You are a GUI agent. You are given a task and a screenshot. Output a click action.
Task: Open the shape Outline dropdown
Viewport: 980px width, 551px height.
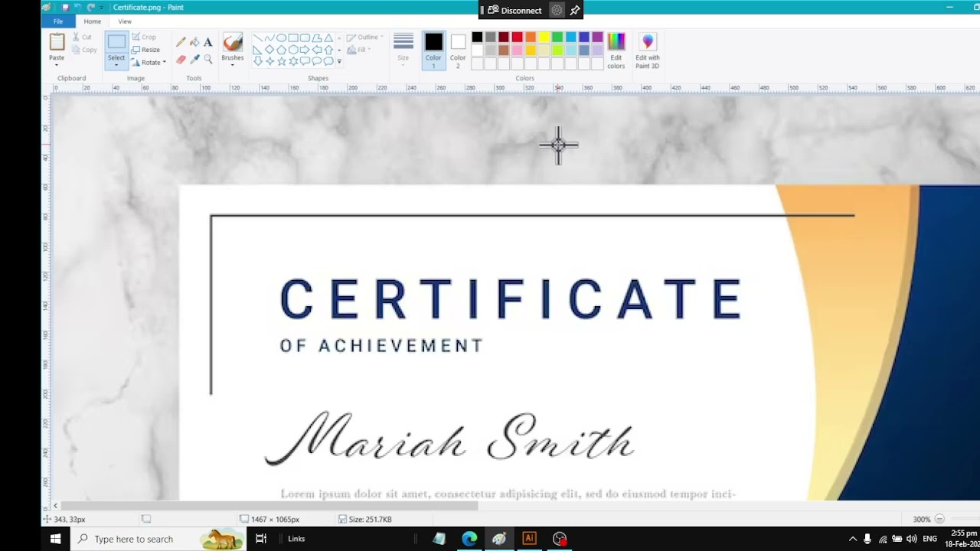pos(365,37)
